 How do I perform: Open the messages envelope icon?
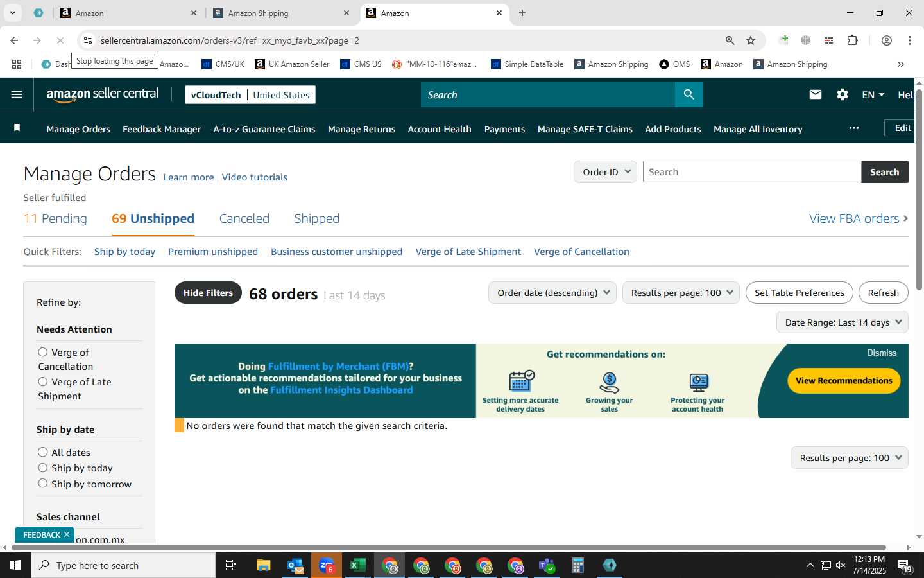[x=816, y=95]
